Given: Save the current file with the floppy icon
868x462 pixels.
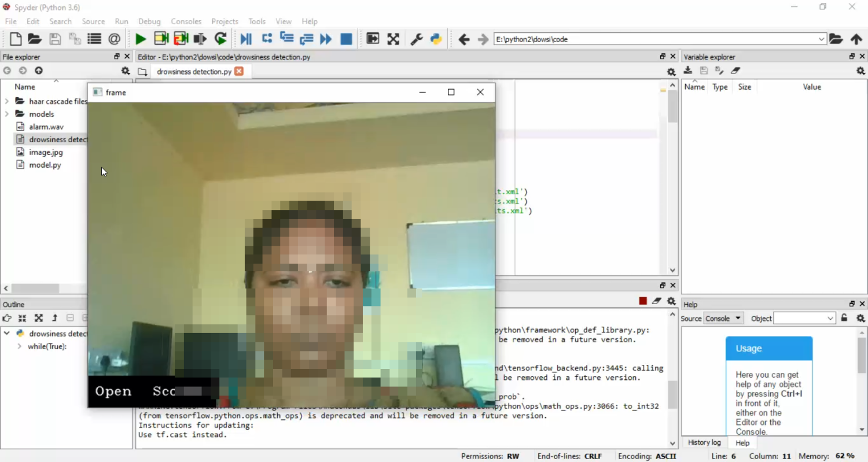Looking at the screenshot, I should (55, 39).
